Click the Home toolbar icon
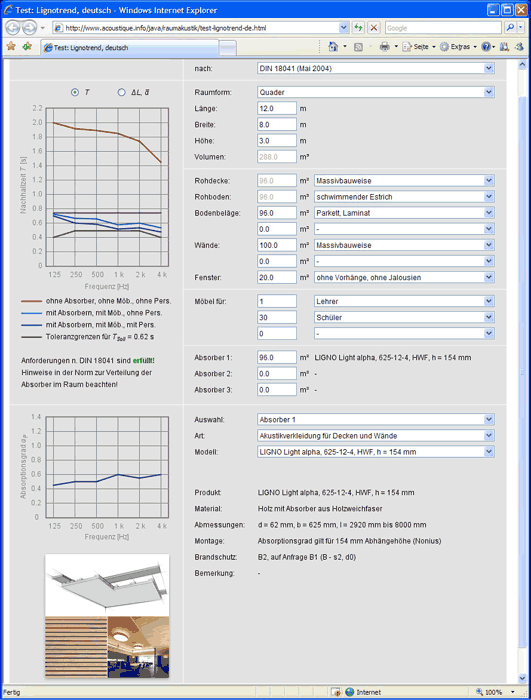531x700 pixels. point(333,46)
